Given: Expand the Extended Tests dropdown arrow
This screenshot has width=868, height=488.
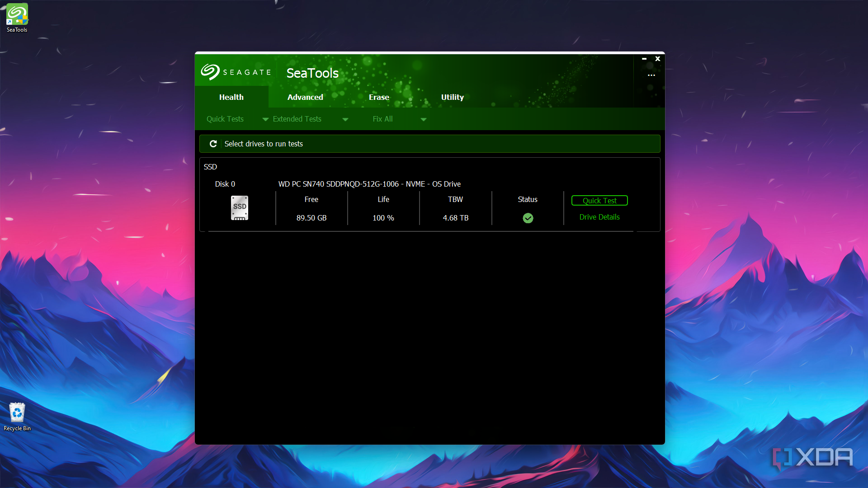Looking at the screenshot, I should coord(345,119).
